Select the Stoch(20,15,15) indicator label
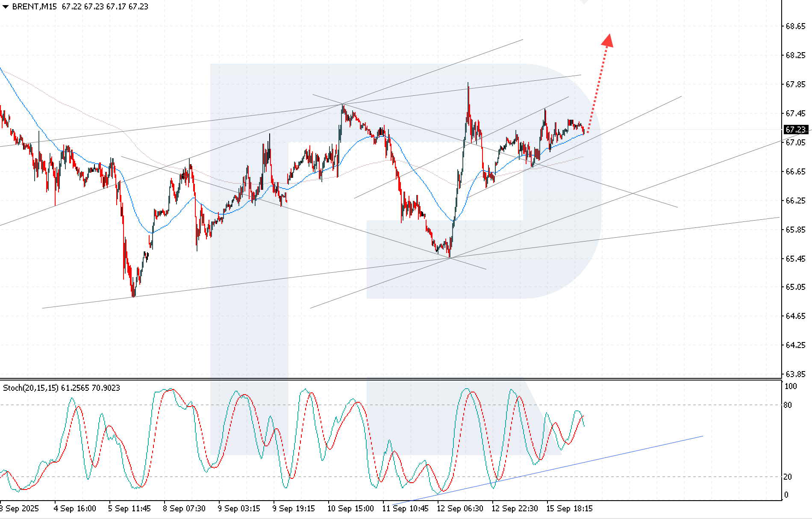 pos(31,388)
